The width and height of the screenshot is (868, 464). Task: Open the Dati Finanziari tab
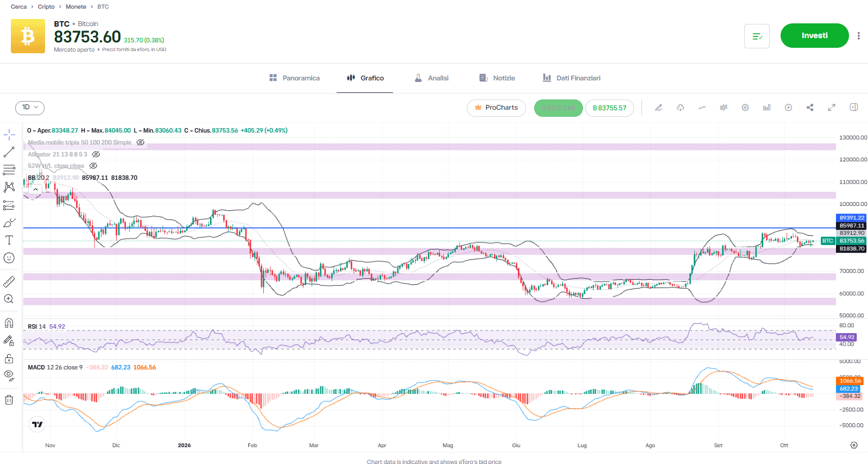coord(572,78)
